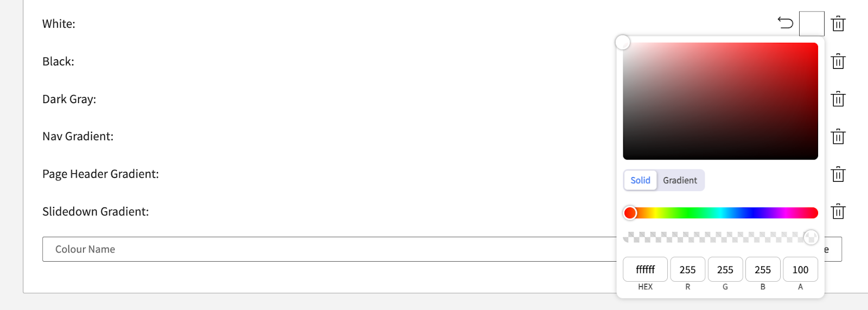Click the rainbow hue slider bar
The image size is (868, 310).
coord(720,213)
